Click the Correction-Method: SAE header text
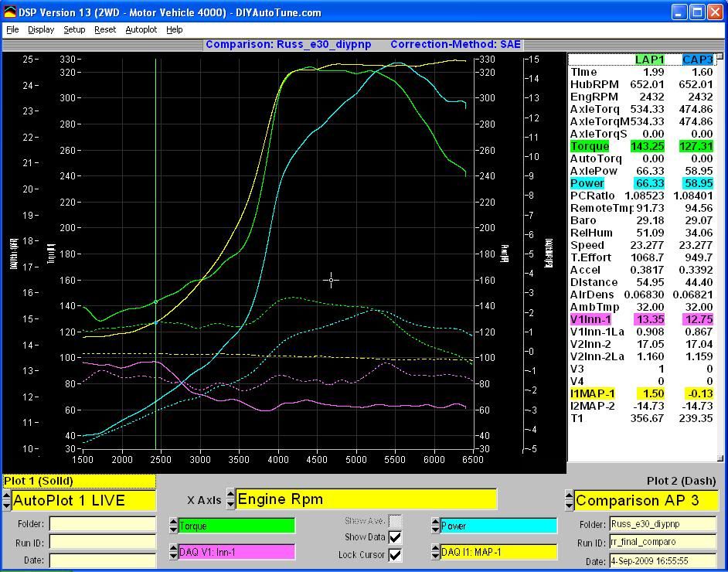 tap(455, 45)
